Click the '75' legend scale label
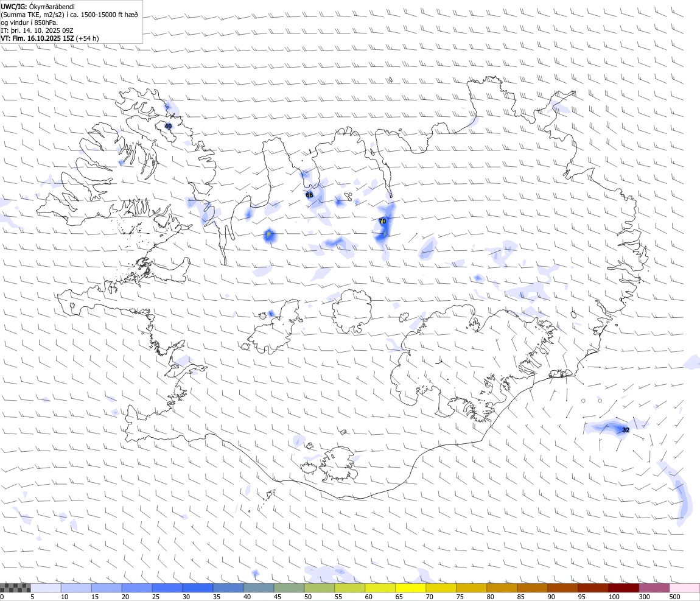Viewport: 700px width, 601px height. (x=460, y=597)
